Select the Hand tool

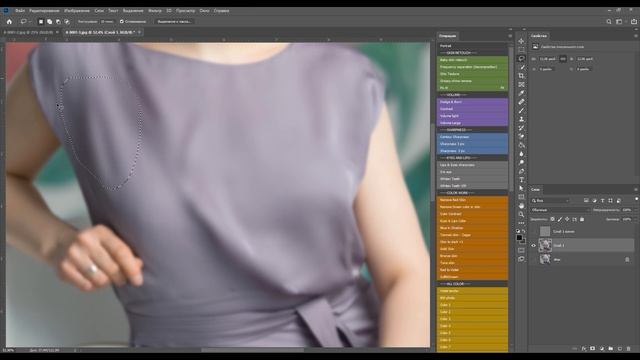521,206
